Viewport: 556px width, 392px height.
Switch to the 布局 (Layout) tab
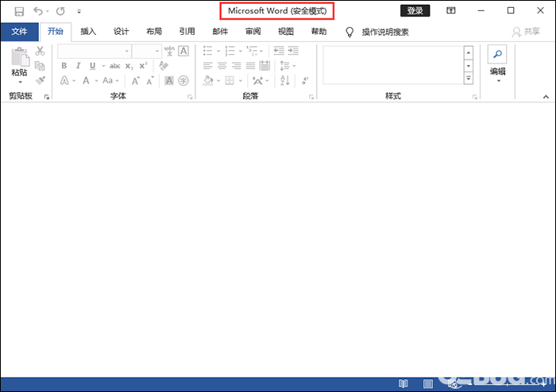pos(154,32)
